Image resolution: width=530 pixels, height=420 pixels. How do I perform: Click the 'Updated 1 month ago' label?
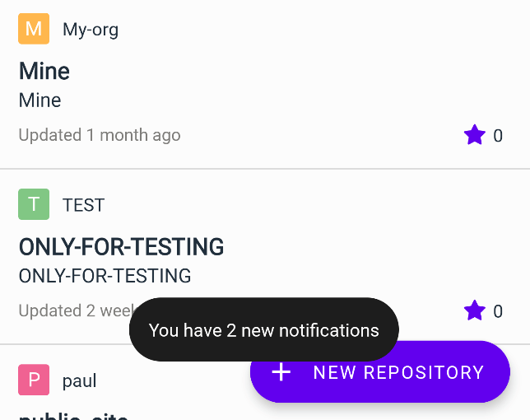pos(100,135)
